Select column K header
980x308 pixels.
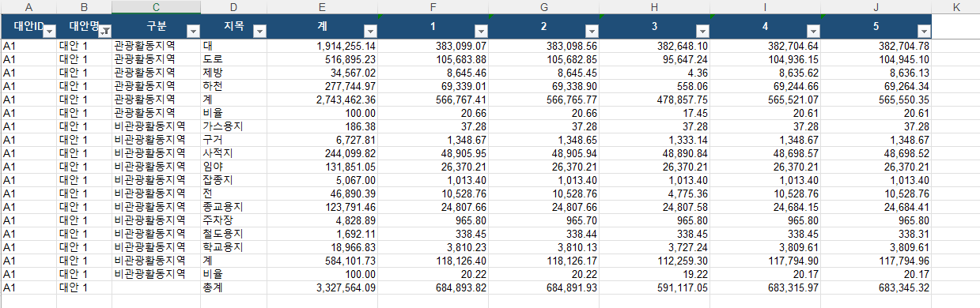tap(955, 6)
